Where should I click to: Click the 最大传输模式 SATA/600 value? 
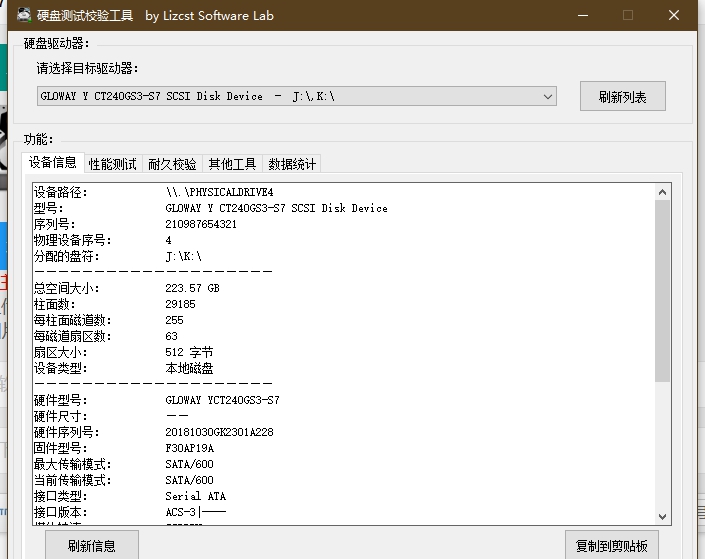(189, 464)
